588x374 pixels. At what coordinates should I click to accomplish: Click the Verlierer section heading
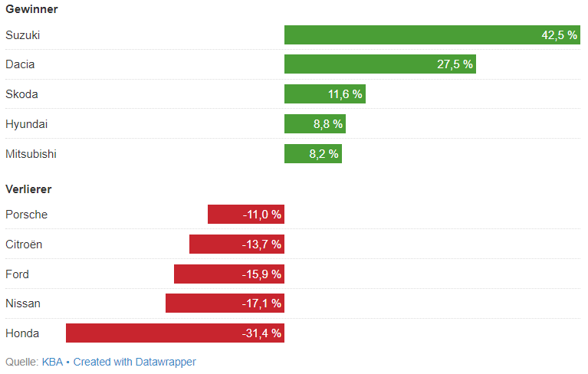(28, 189)
